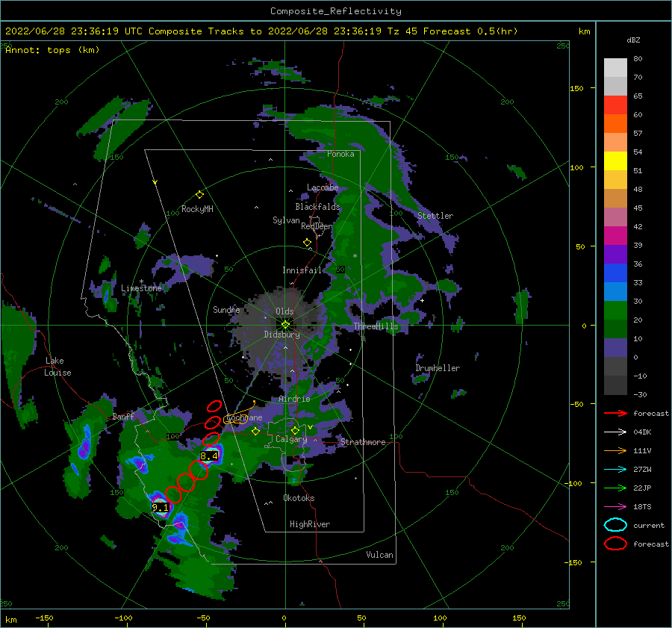
Task: Click the orange 57-60 dBZ swatch
Action: point(615,123)
